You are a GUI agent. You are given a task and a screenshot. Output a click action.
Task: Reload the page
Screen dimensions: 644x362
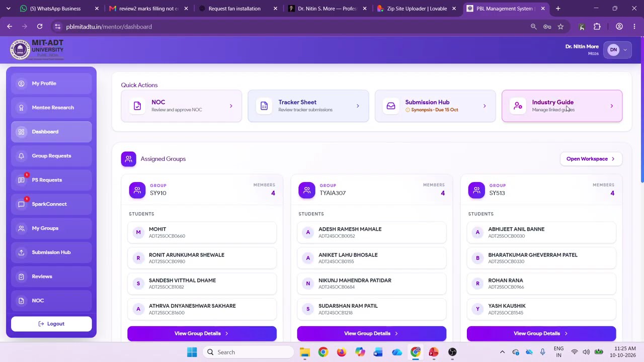point(40,27)
